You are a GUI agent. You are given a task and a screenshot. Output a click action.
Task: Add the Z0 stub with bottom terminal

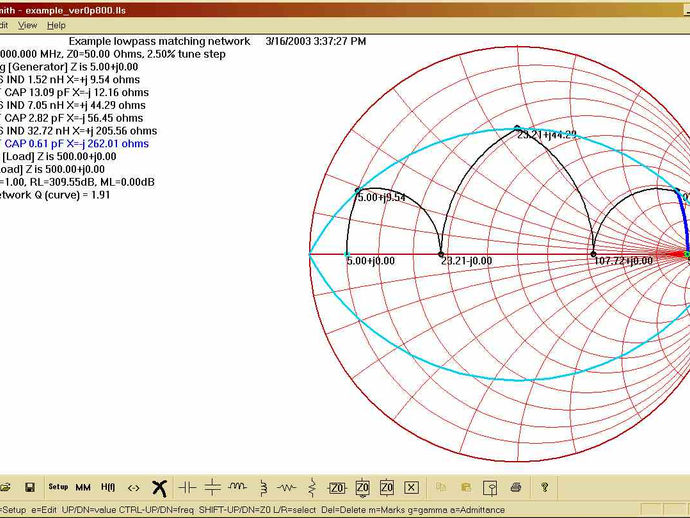coord(362,488)
